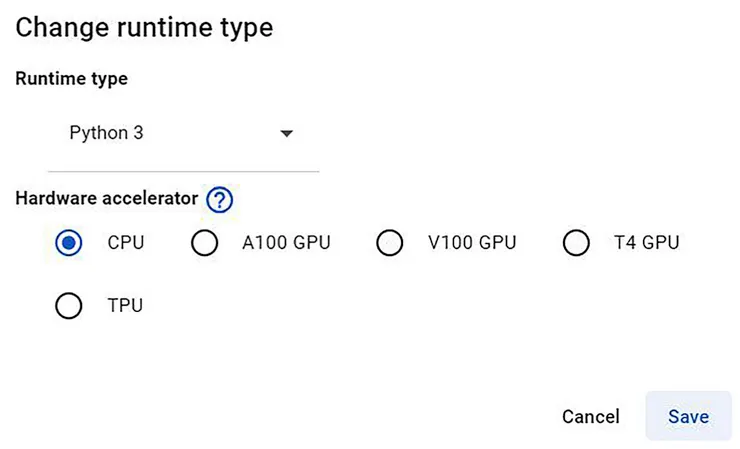Switch to the TPU radio button
The height and width of the screenshot is (449, 740).
(69, 306)
